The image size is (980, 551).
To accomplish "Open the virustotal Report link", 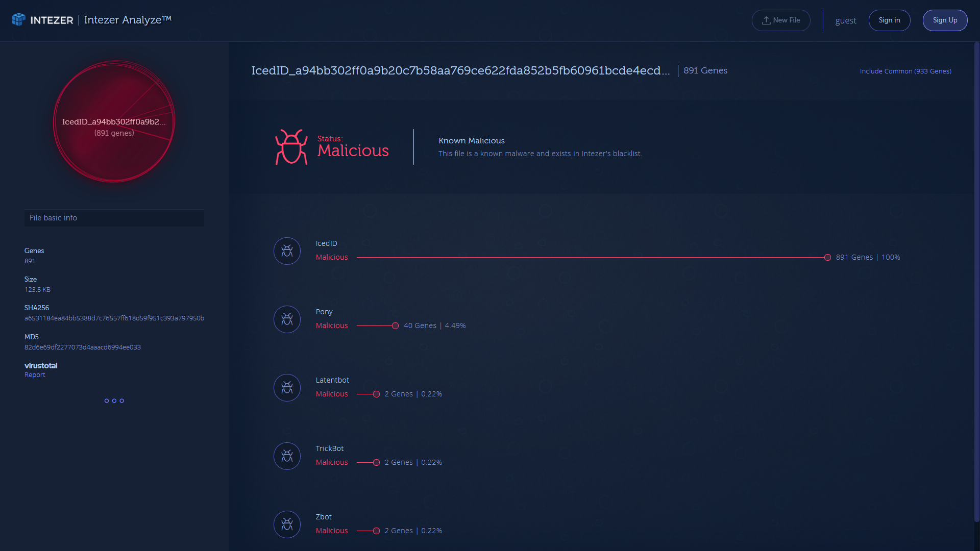I will 35,375.
